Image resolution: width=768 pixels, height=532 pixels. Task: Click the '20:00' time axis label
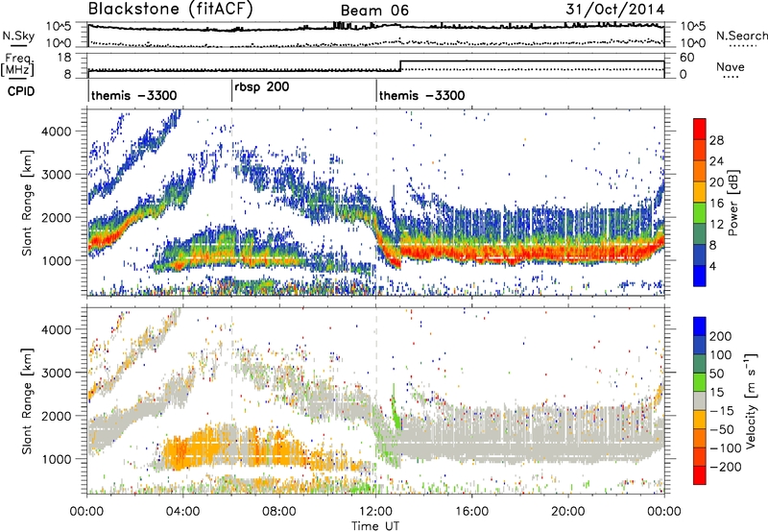tap(568, 512)
